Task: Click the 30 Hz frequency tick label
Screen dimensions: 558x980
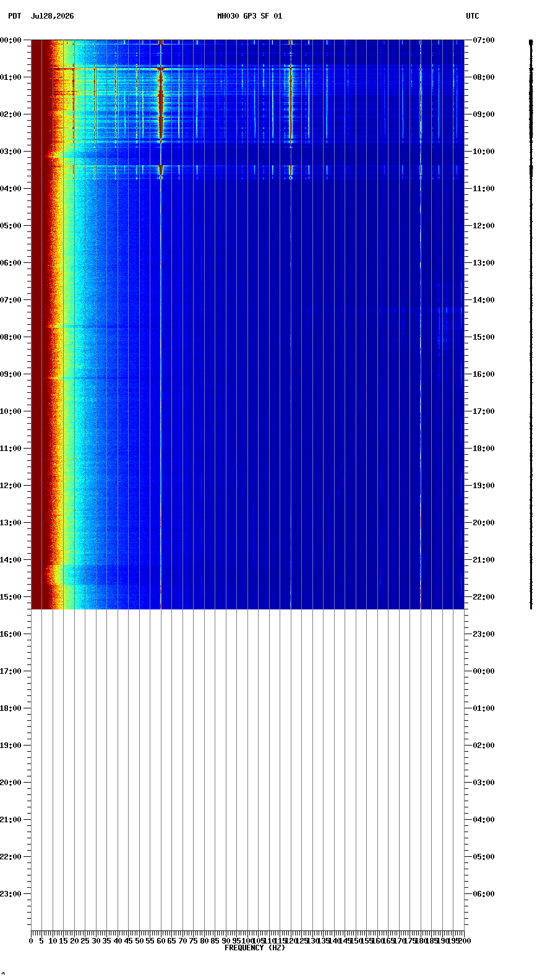Action: pyautogui.click(x=96, y=941)
